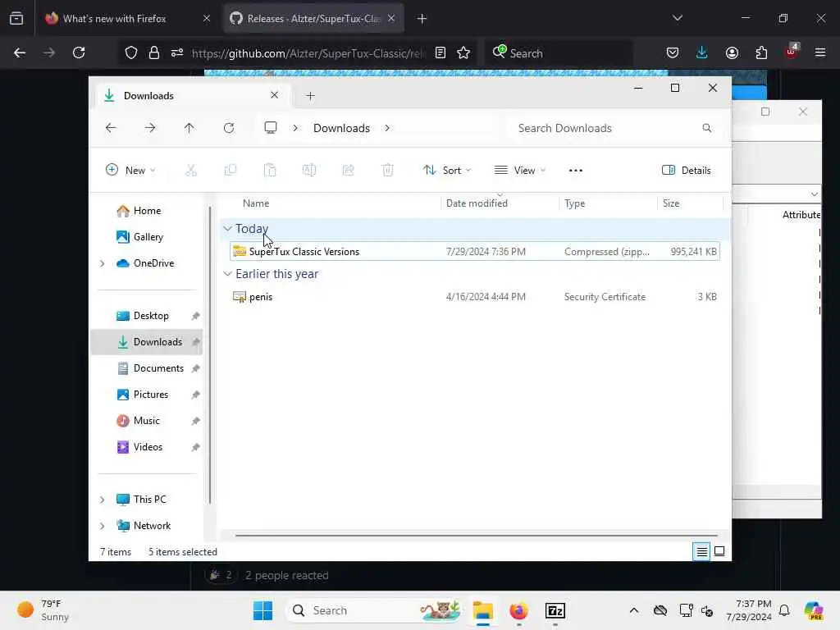Select SuperTux Classic Versions zip file
The image size is (840, 630).
click(x=475, y=251)
